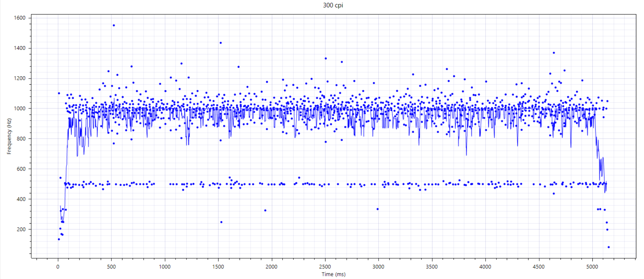This screenshot has height=279, width=644.
Task: Click the 200 tick label on the y-axis
Action: coord(21,229)
